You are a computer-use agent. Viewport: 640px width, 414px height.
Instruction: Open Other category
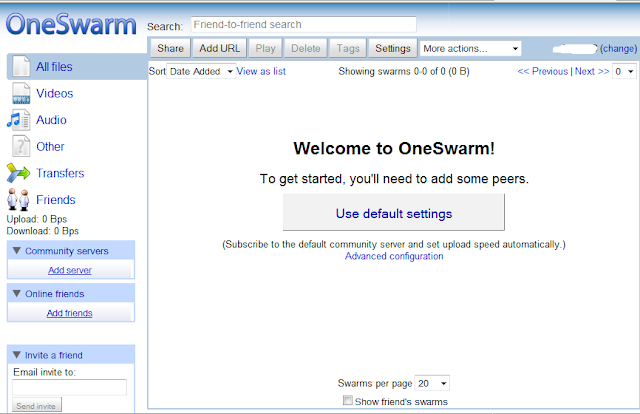point(50,147)
